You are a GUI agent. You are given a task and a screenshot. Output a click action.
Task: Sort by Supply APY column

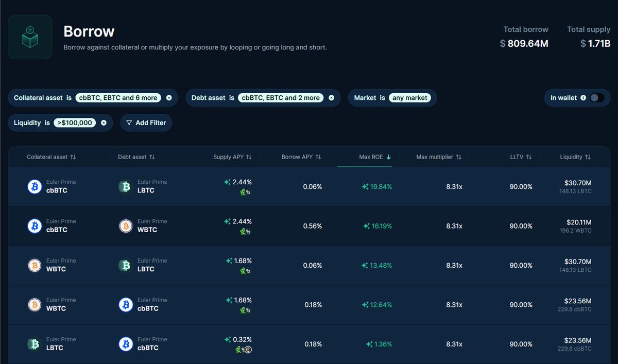click(232, 157)
